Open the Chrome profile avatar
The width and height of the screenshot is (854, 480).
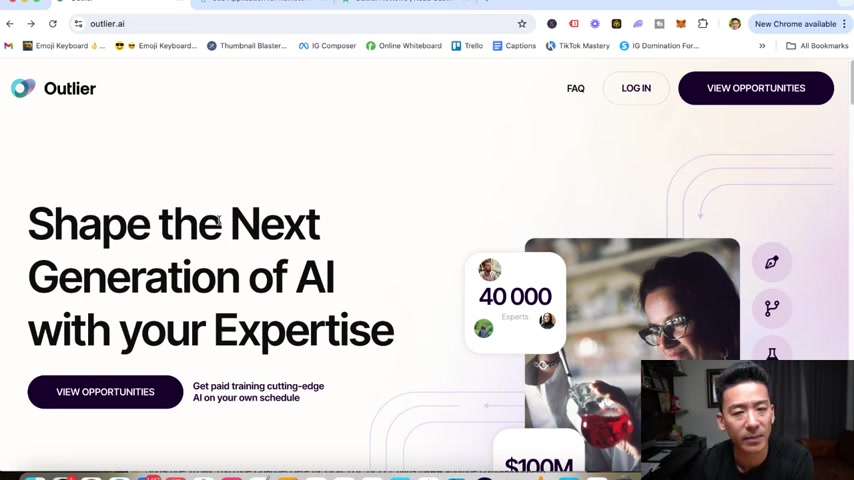click(x=735, y=24)
